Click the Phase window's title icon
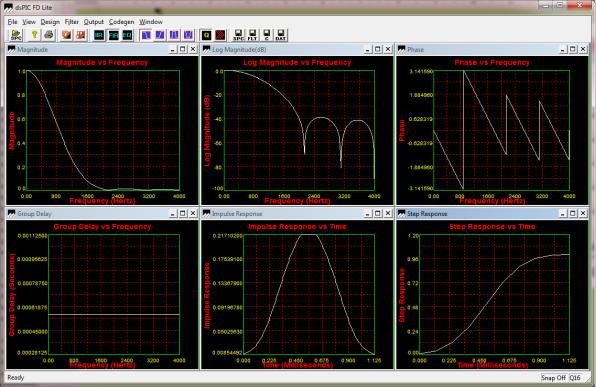Screen dimensions: 596x387 point(402,49)
